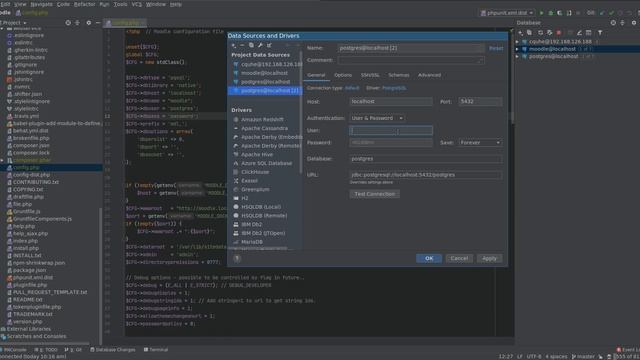Switch to the Advanced tab
Image resolution: width=640 pixels, height=360 pixels.
click(x=429, y=75)
